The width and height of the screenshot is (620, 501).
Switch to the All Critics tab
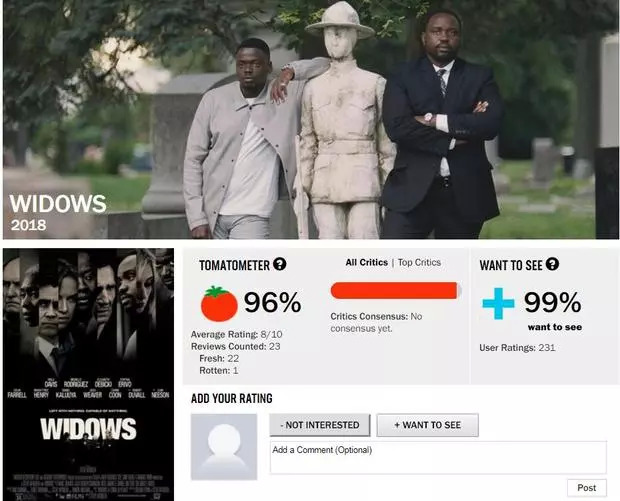click(x=367, y=263)
